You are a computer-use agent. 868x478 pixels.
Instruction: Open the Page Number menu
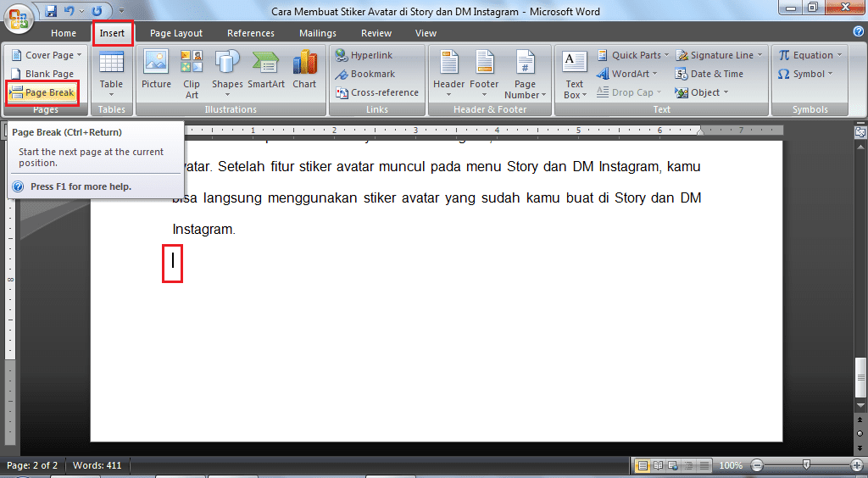coord(525,75)
